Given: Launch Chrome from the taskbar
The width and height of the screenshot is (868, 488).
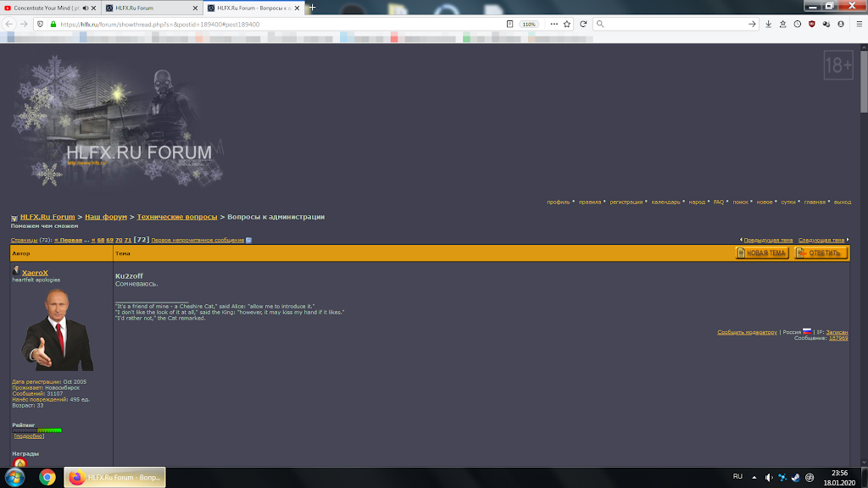Looking at the screenshot, I should click(x=47, y=477).
